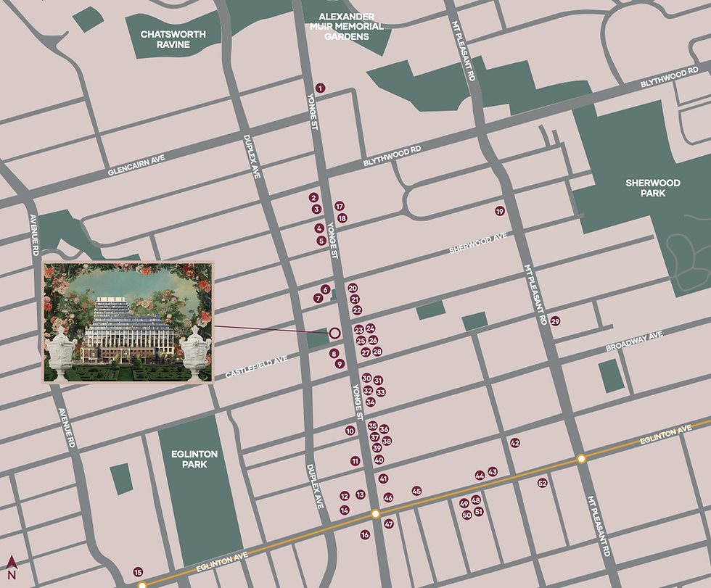Click marker 29 on Mt Pleasant Rd
Viewport: 711px width, 588px height.
tap(555, 321)
